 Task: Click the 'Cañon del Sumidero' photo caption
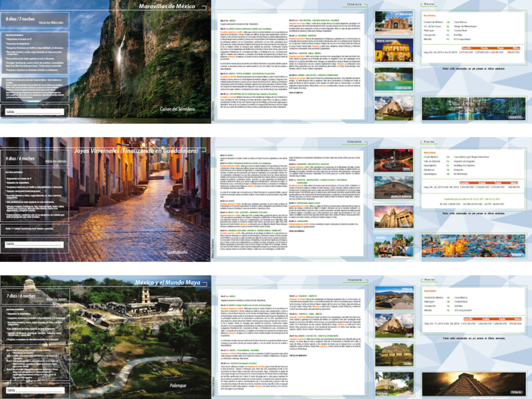[x=177, y=109]
